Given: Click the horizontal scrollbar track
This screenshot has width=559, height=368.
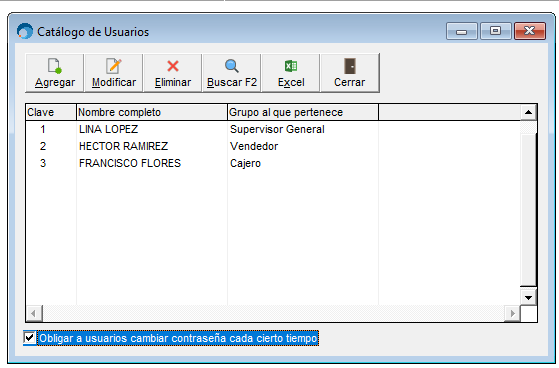Looking at the screenshot, I should [x=273, y=313].
